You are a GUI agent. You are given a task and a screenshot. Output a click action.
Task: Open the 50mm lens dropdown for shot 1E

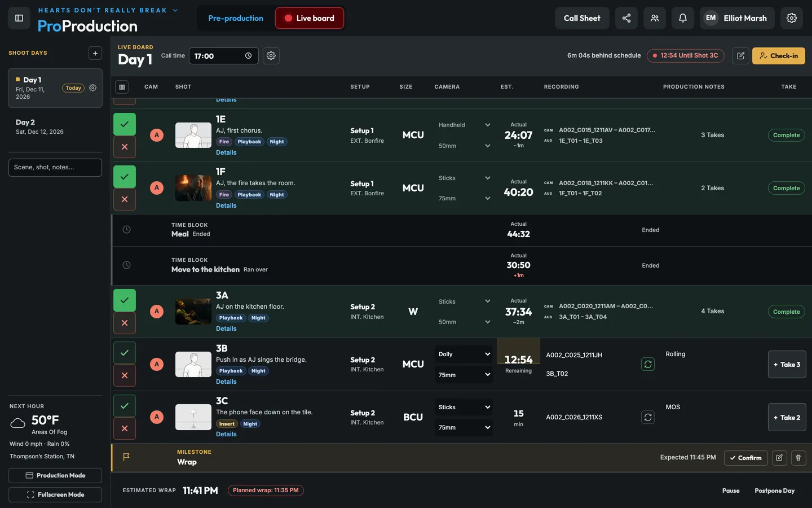click(x=464, y=146)
